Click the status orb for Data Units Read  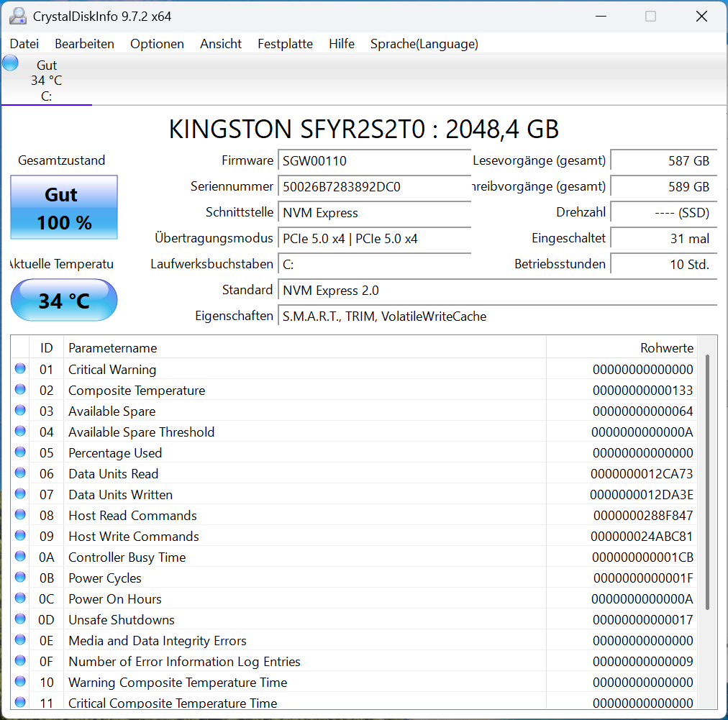pos(20,473)
